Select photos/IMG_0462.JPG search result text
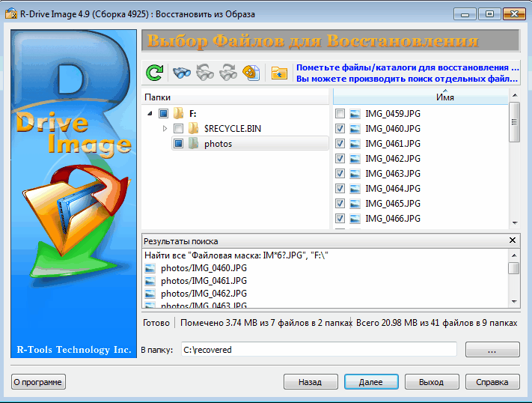 coord(204,294)
